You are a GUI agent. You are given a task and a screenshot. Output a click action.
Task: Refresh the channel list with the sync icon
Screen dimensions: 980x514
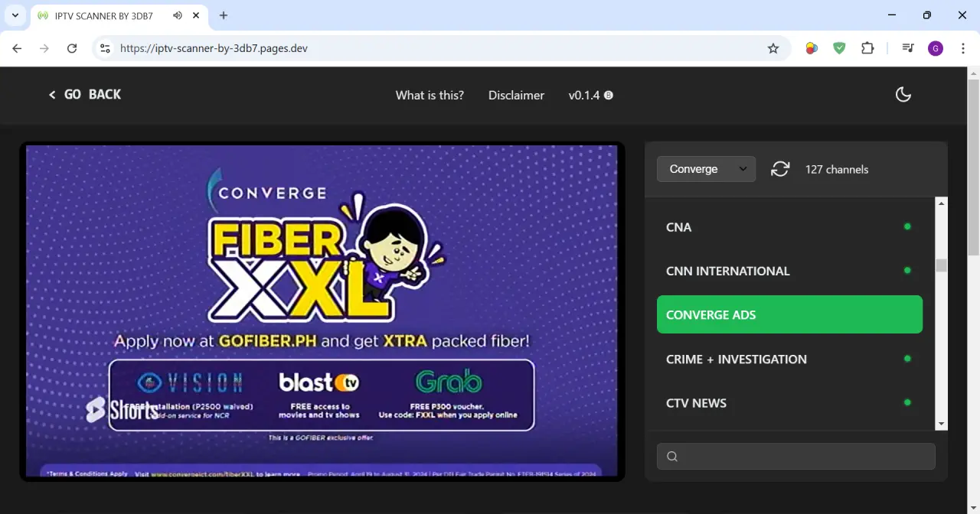780,169
